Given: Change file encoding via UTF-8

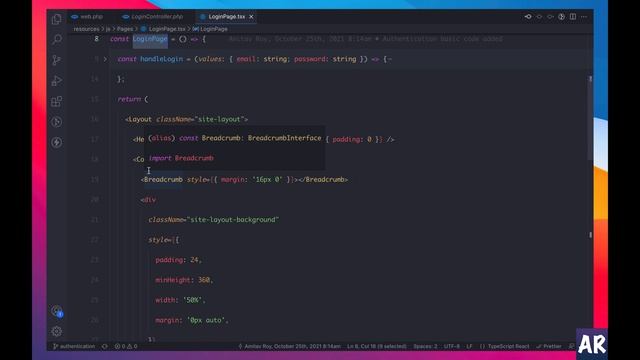Looking at the screenshot, I should [451, 346].
